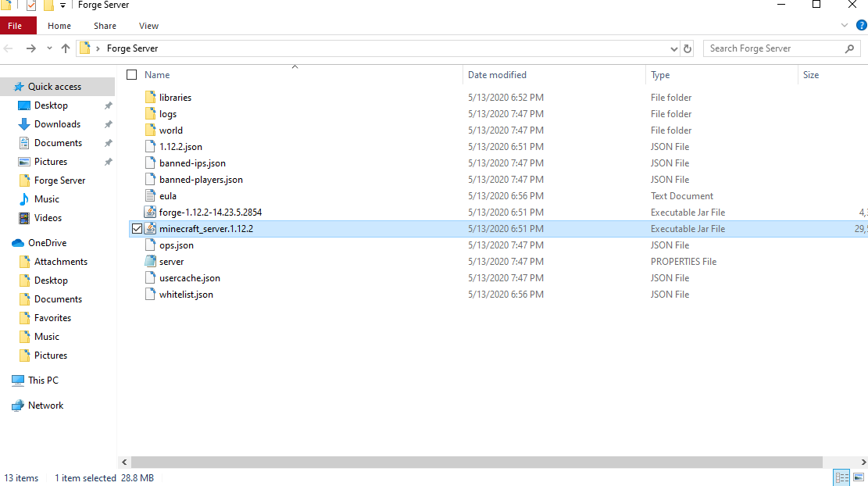Select the logs folder icon
This screenshot has height=486, width=868.
point(150,114)
